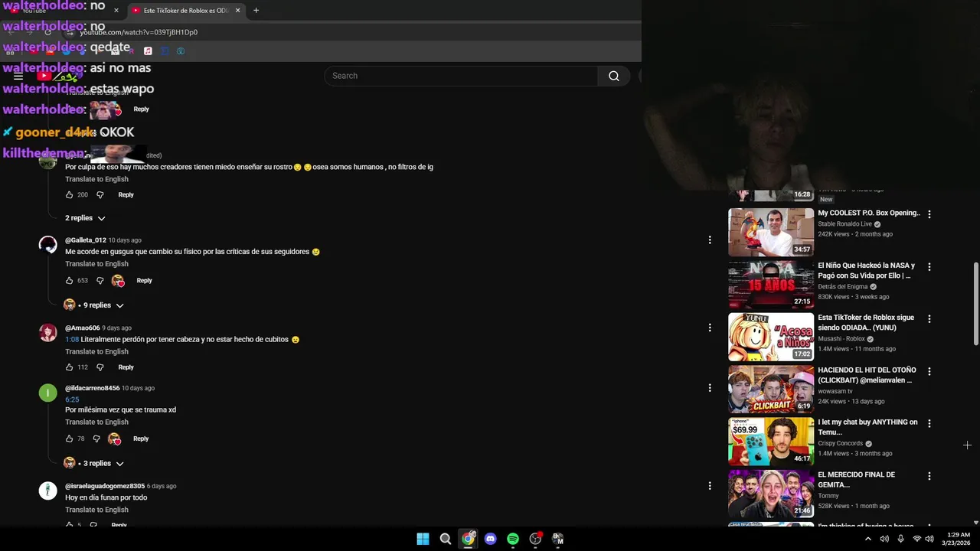Dislike the comment by @Amao606
This screenshot has height=551, width=980.
[100, 367]
